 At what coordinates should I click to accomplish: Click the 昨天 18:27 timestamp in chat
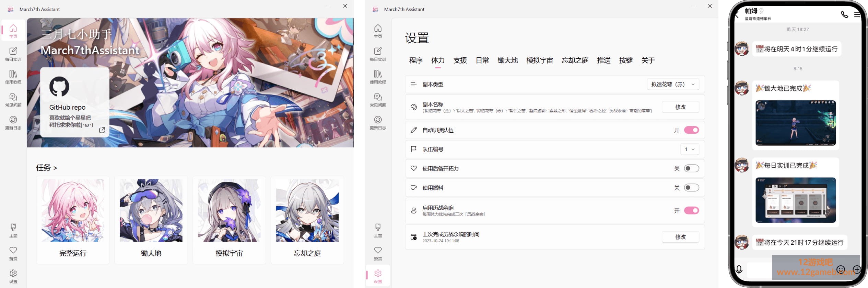click(x=798, y=30)
